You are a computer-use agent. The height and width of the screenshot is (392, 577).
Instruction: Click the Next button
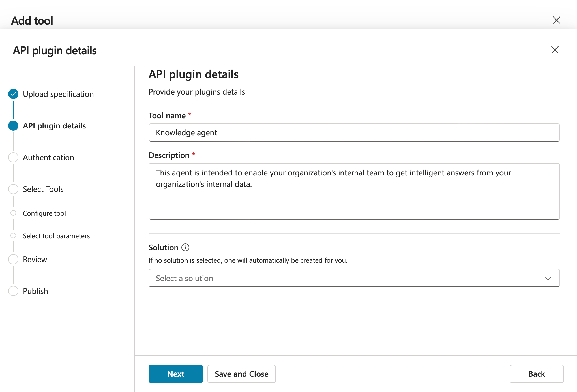click(175, 374)
